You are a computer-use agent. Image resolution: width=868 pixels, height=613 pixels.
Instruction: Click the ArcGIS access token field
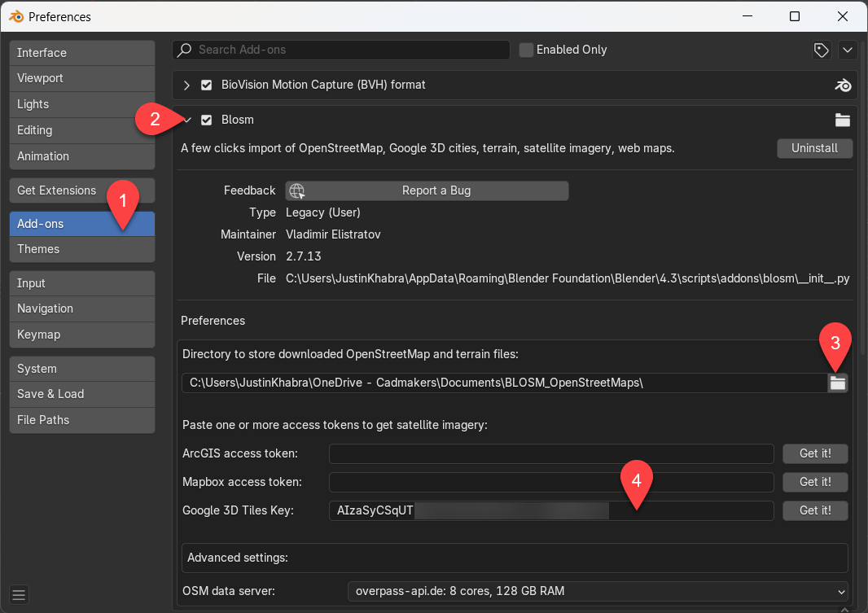coord(551,453)
